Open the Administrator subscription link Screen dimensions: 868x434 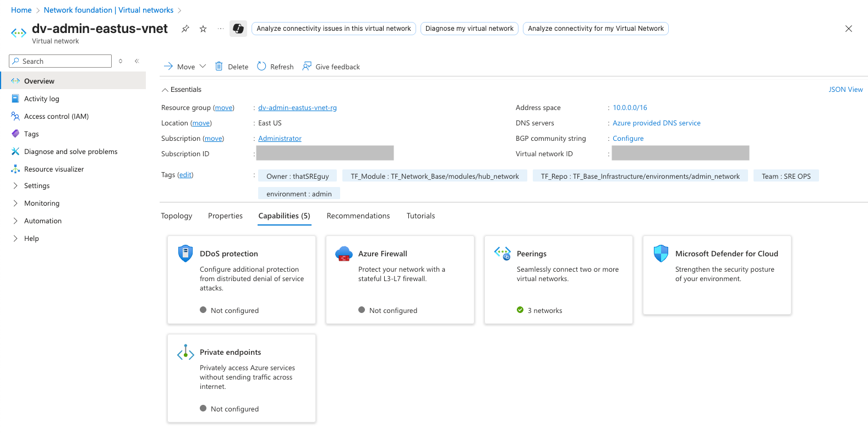tap(280, 139)
